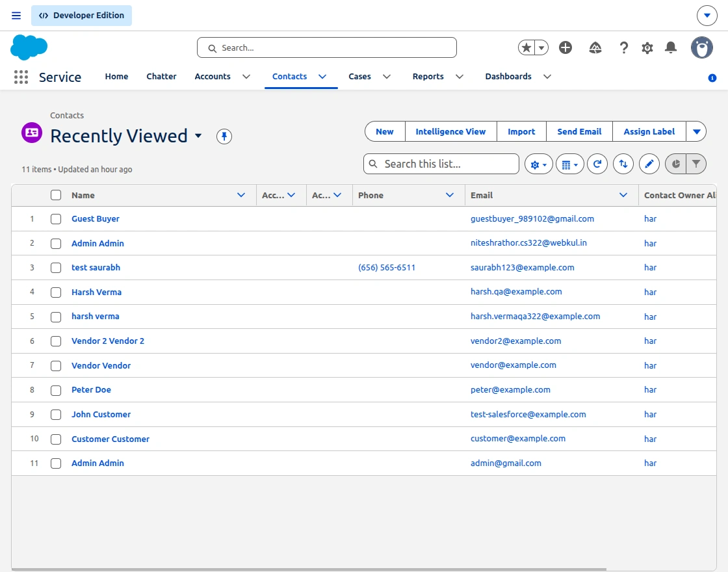This screenshot has width=728, height=572.
Task: Open the Recently Viewed list selector arrow
Action: [198, 136]
